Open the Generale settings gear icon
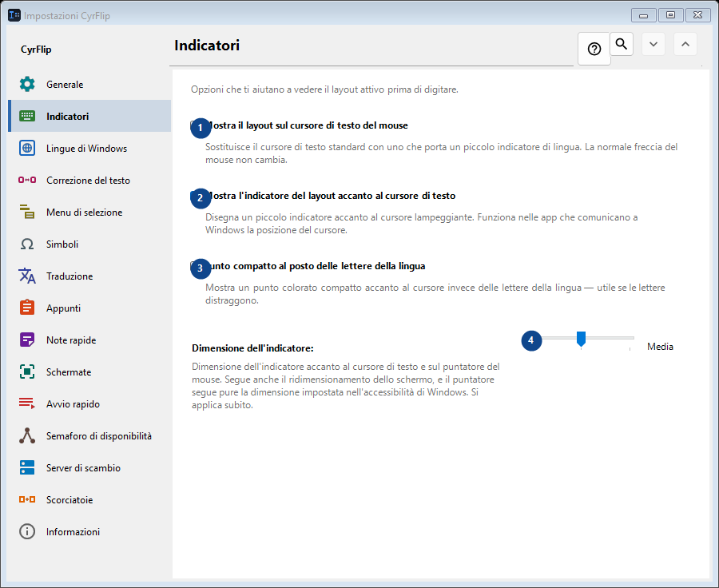Screen dimensions: 719x588 click(x=27, y=85)
